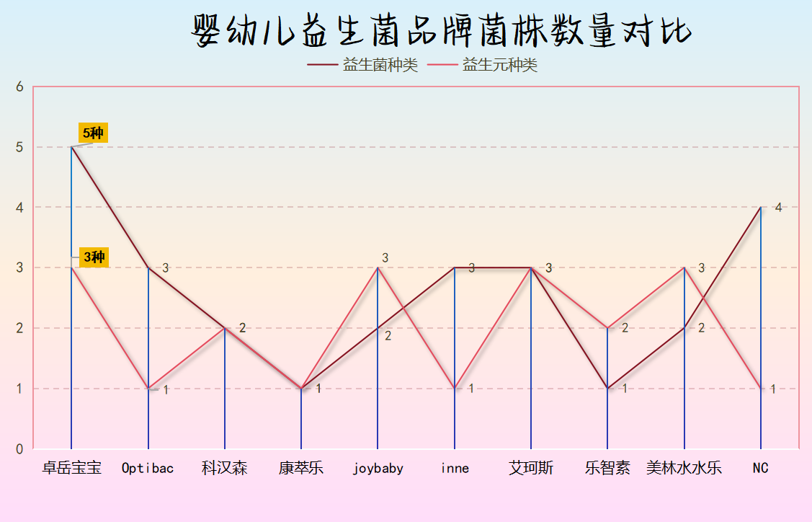
Task: Select data label 1 at the 乐智素 point
Action: (625, 389)
